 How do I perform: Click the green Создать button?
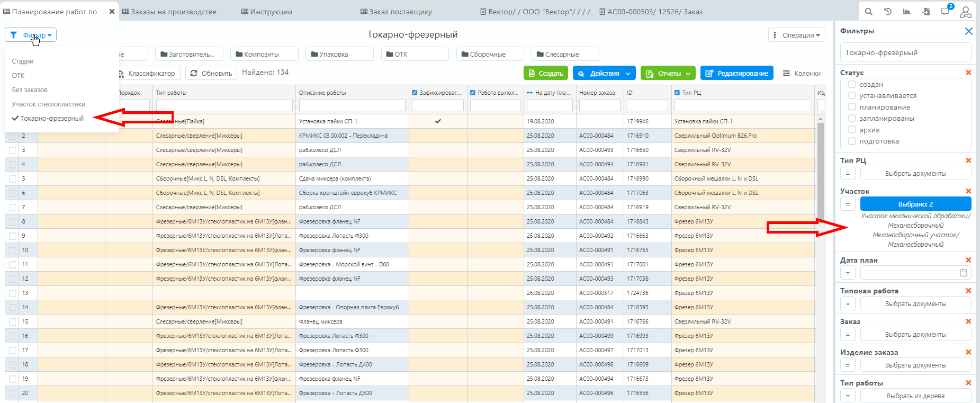coord(545,74)
